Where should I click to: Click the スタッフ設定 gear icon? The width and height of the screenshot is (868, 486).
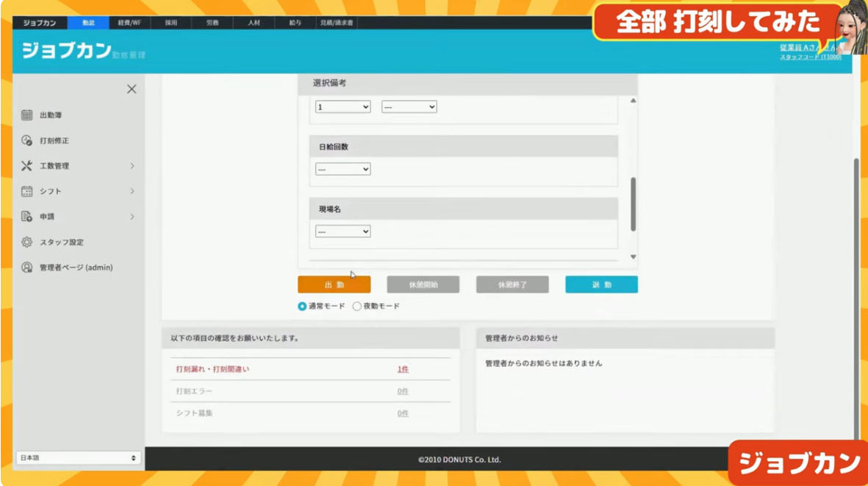(26, 242)
